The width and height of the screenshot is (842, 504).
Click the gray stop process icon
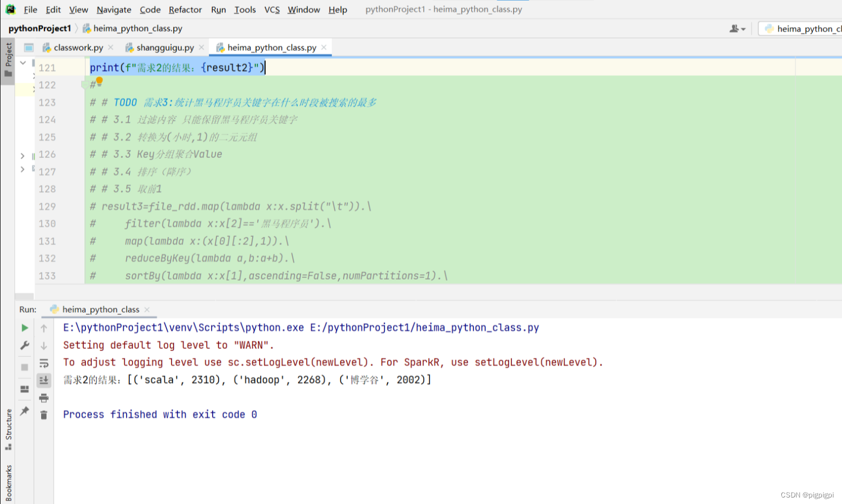24,367
